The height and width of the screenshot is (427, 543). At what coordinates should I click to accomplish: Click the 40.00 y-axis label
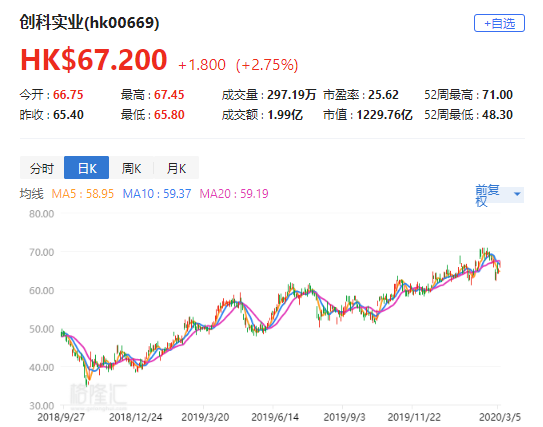[42, 367]
